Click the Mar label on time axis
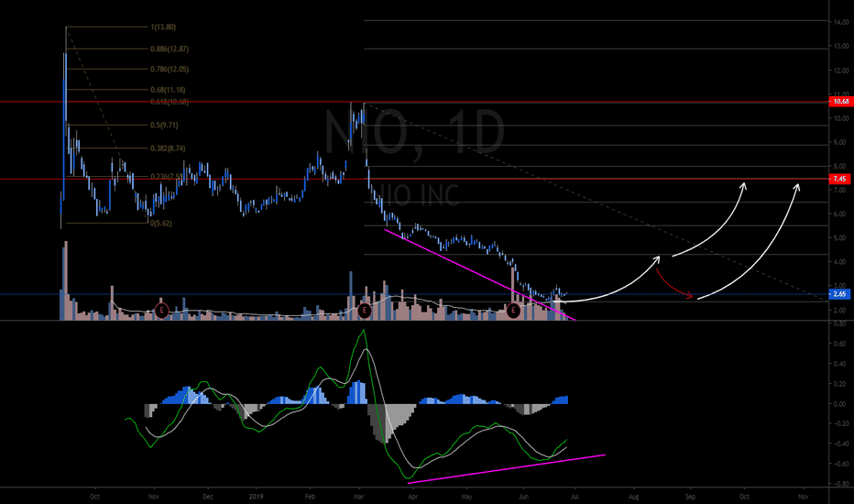The width and height of the screenshot is (854, 504). point(358,497)
